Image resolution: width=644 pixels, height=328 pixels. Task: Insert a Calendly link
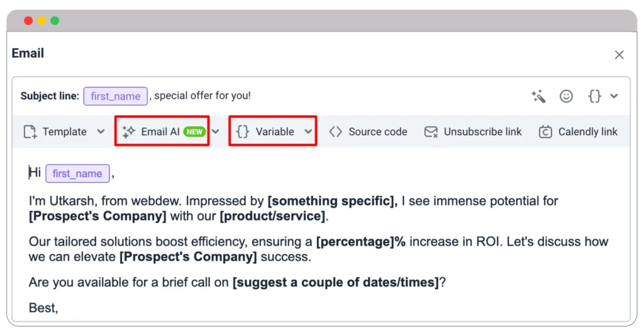point(587,132)
